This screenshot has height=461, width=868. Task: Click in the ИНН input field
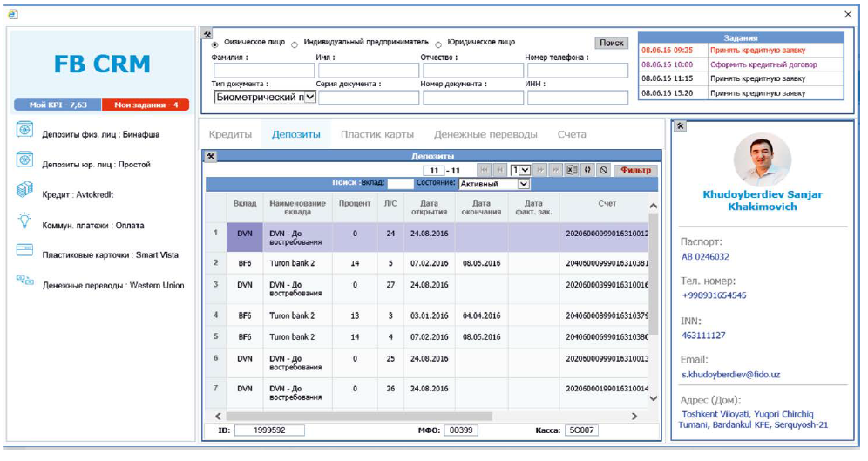point(578,98)
